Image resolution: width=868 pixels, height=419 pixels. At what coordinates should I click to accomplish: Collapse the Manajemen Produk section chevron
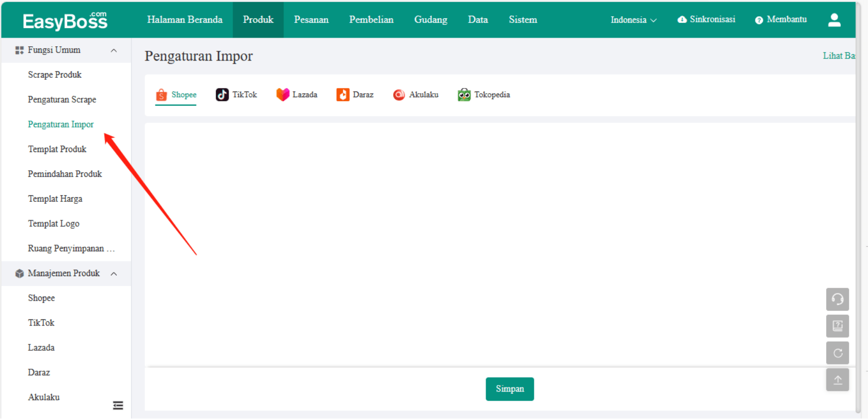coord(114,274)
